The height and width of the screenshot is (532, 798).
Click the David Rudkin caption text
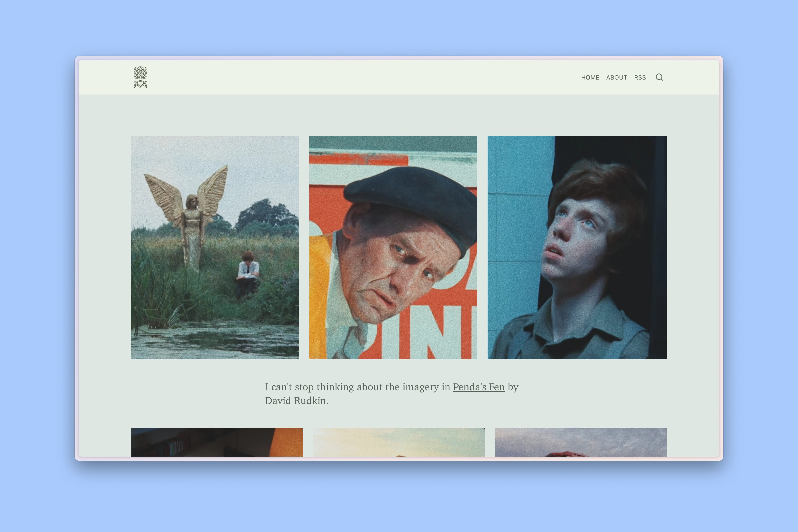(296, 401)
